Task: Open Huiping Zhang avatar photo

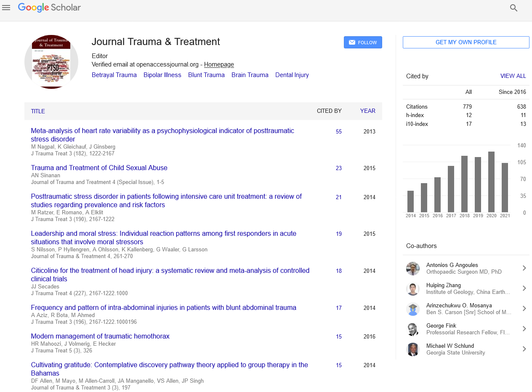Action: pos(413,288)
